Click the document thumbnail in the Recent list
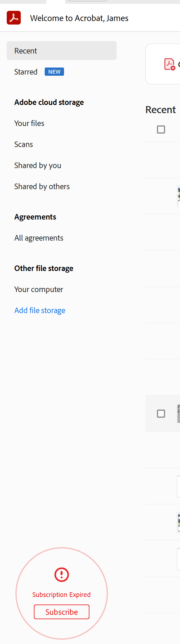The image size is (180, 644). 178,196
